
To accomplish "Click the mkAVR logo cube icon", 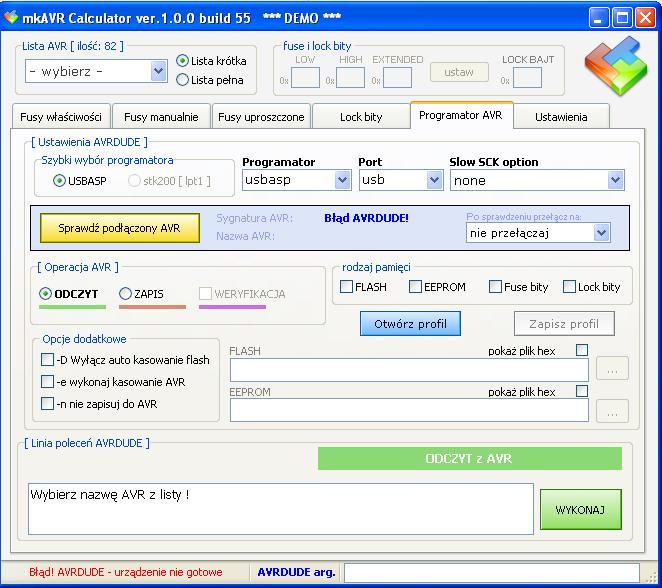I will tap(616, 65).
